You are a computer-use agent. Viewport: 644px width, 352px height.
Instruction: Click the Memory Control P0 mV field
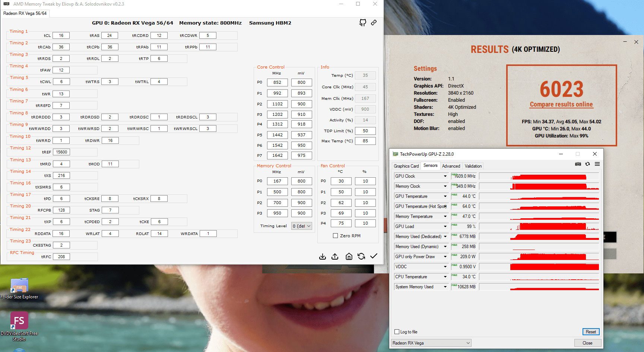pyautogui.click(x=302, y=181)
